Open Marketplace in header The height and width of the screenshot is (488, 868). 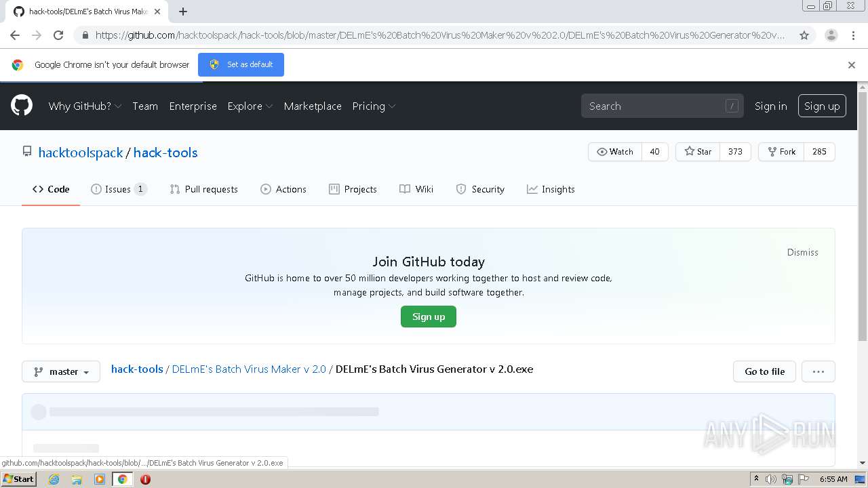click(313, 106)
